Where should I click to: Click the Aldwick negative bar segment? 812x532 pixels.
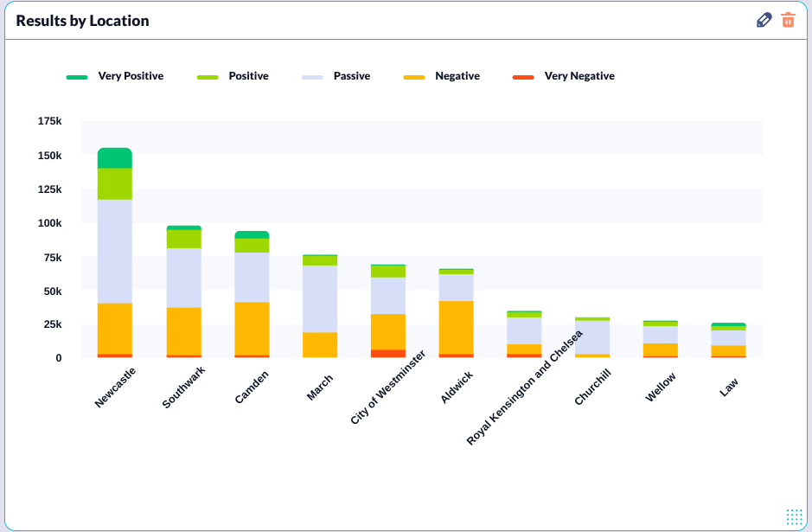coord(456,327)
